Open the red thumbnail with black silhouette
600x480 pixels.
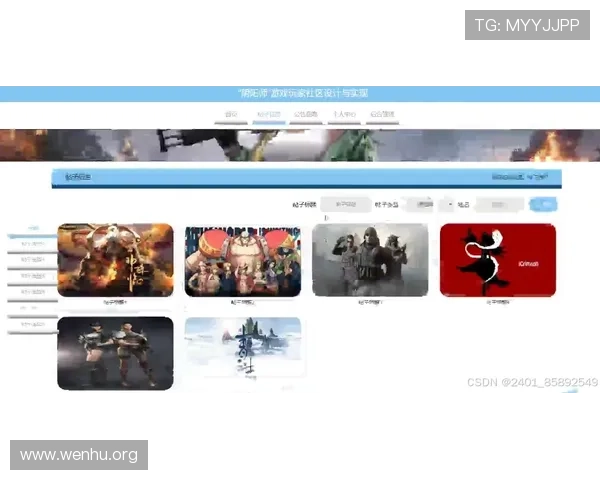[497, 260]
